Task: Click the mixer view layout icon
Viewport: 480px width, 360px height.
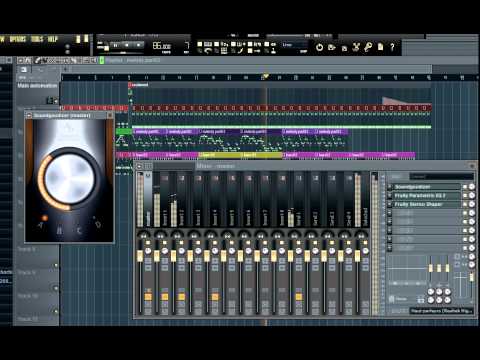Action: pyautogui.click(x=148, y=166)
